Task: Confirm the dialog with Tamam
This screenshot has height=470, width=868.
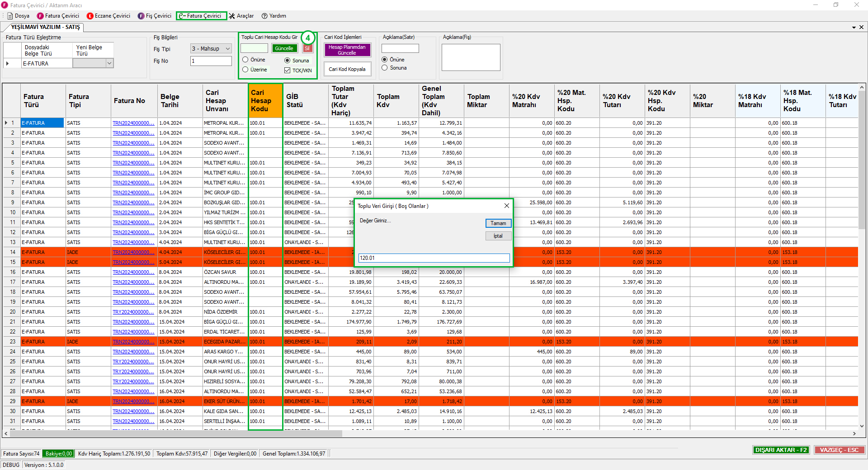Action: 498,223
